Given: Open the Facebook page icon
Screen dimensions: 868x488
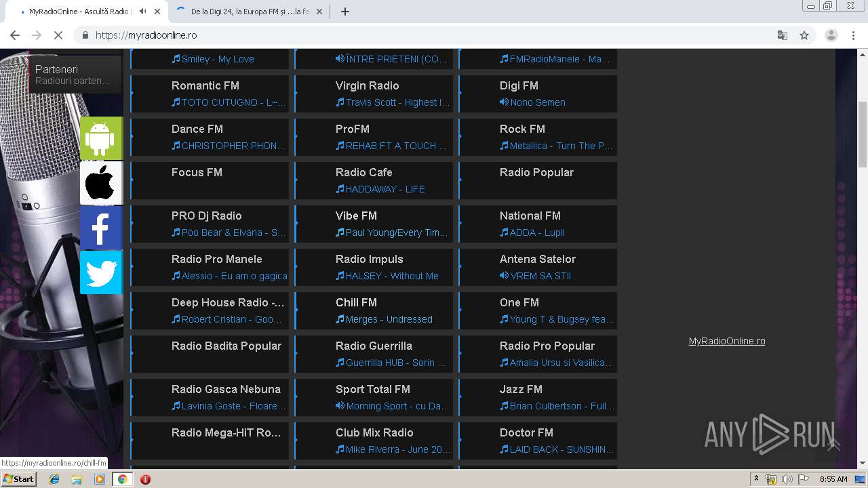Looking at the screenshot, I should pos(101,228).
